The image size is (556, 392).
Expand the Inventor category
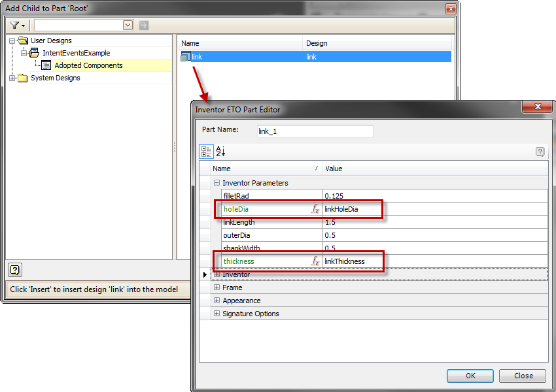pyautogui.click(x=217, y=274)
